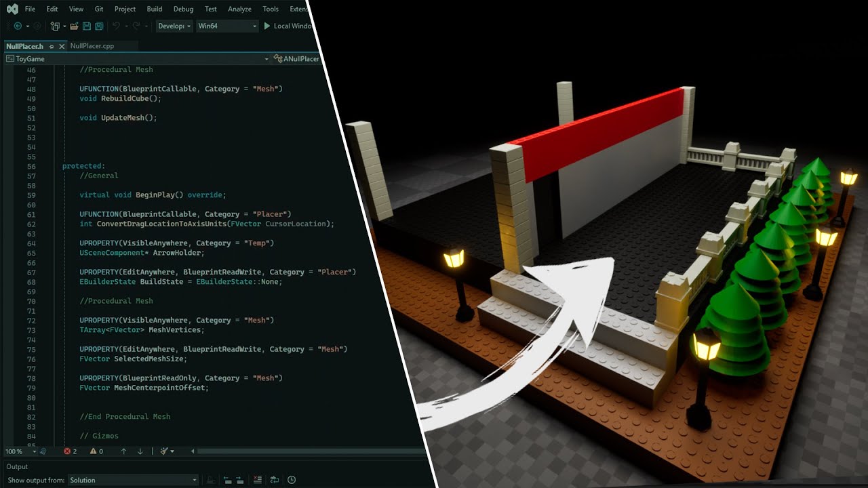Click the Go to Next Message output icon

pyautogui.click(x=241, y=480)
